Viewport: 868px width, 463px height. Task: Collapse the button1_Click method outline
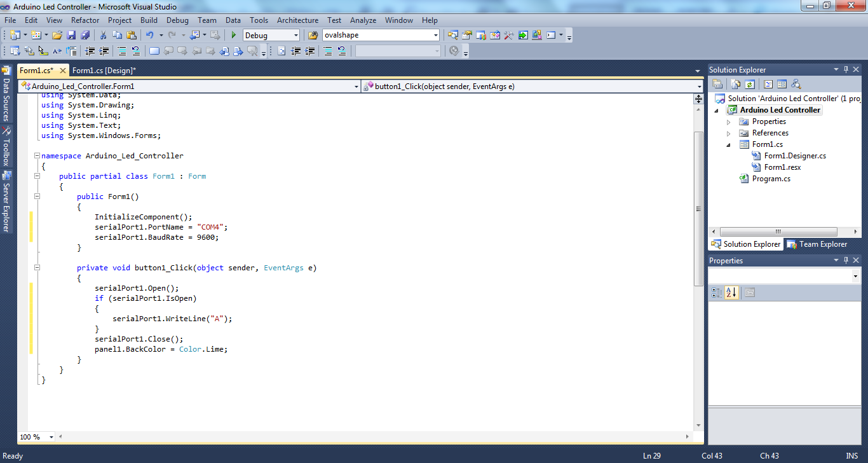[x=37, y=268]
